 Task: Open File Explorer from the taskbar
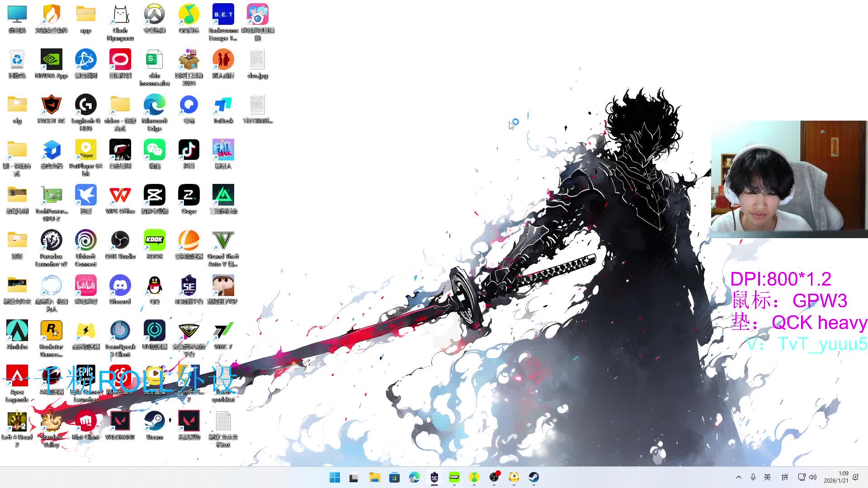tap(374, 477)
